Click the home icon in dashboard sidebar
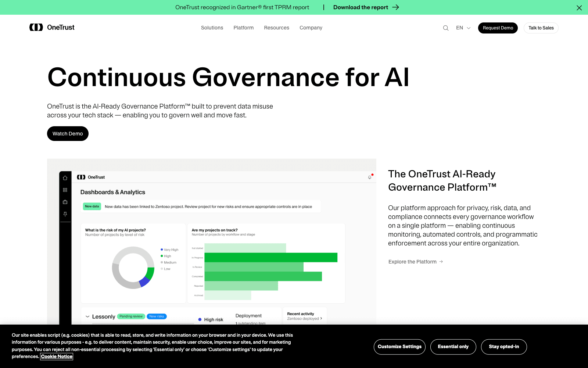The image size is (588, 368). (65, 178)
